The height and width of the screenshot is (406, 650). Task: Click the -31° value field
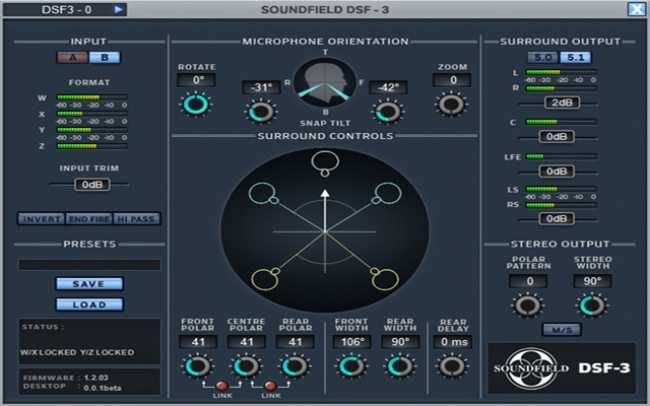point(261,88)
